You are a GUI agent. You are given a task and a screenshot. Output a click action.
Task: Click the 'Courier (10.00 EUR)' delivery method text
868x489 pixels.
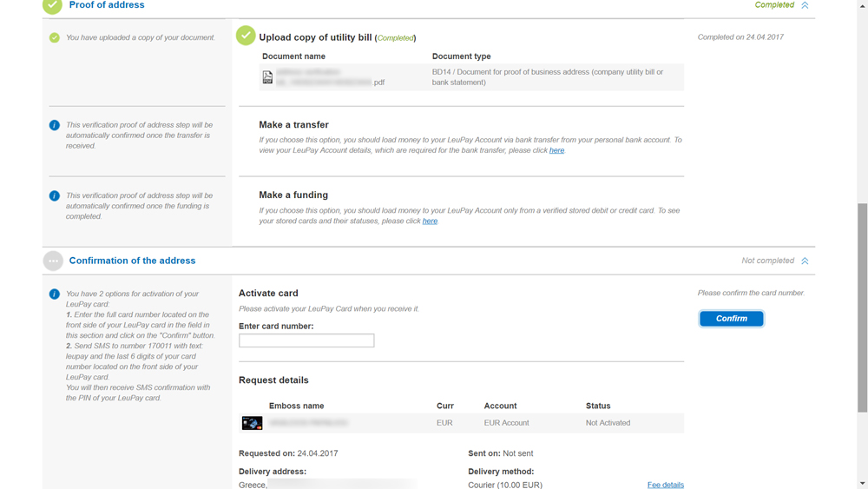pyautogui.click(x=505, y=486)
